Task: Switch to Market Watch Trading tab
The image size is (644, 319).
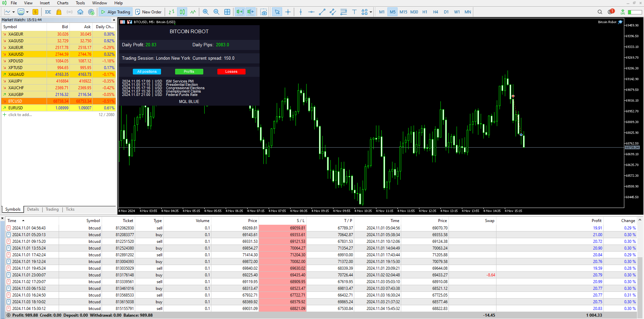Action: point(52,209)
